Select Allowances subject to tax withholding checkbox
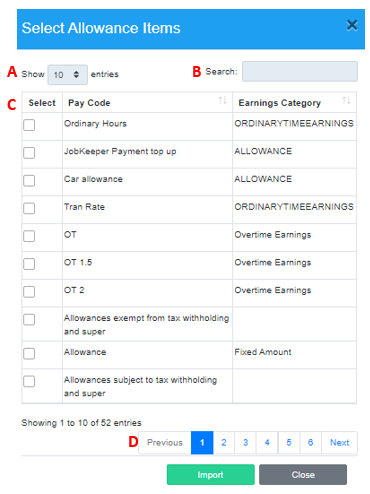This screenshot has width=370, height=494. [29, 381]
